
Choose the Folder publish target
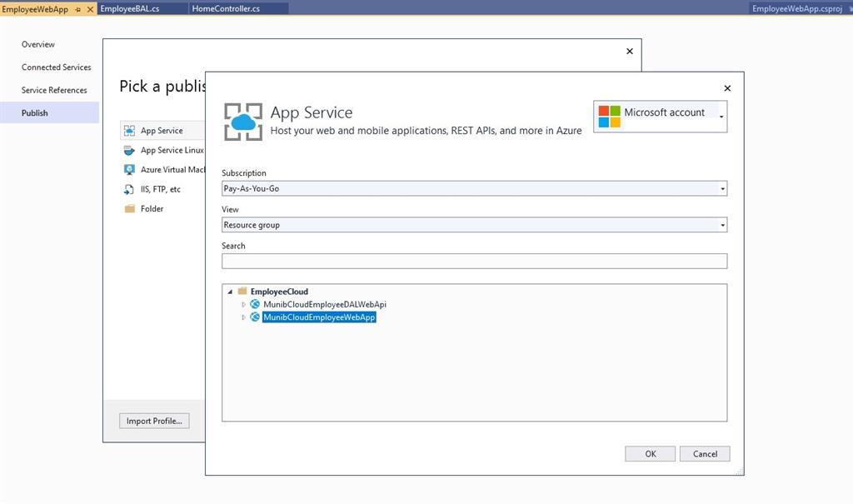[152, 208]
